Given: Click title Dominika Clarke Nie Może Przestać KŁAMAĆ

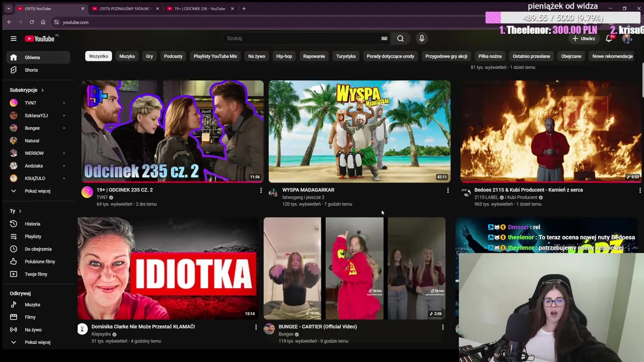Looking at the screenshot, I should click(143, 327).
